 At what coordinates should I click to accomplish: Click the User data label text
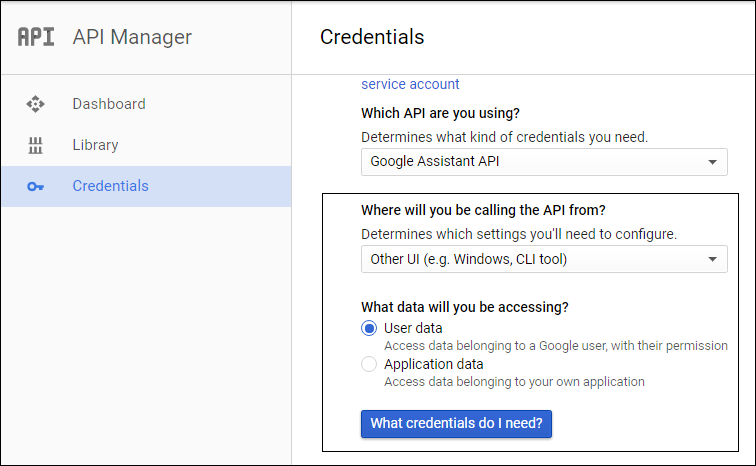(413, 328)
